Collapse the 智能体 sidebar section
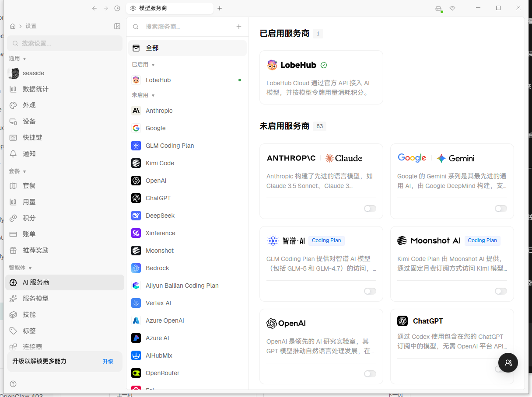Viewport: 532px width, 397px height. pyautogui.click(x=21, y=268)
